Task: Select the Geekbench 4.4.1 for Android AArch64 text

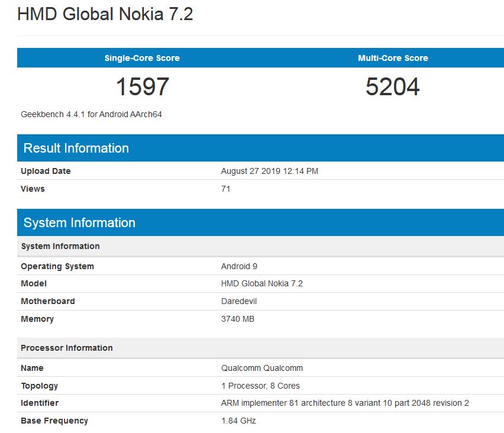Action: [91, 114]
